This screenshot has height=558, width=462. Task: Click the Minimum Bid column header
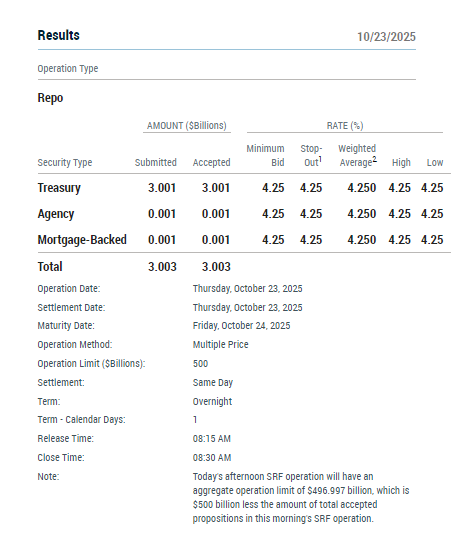(266, 155)
